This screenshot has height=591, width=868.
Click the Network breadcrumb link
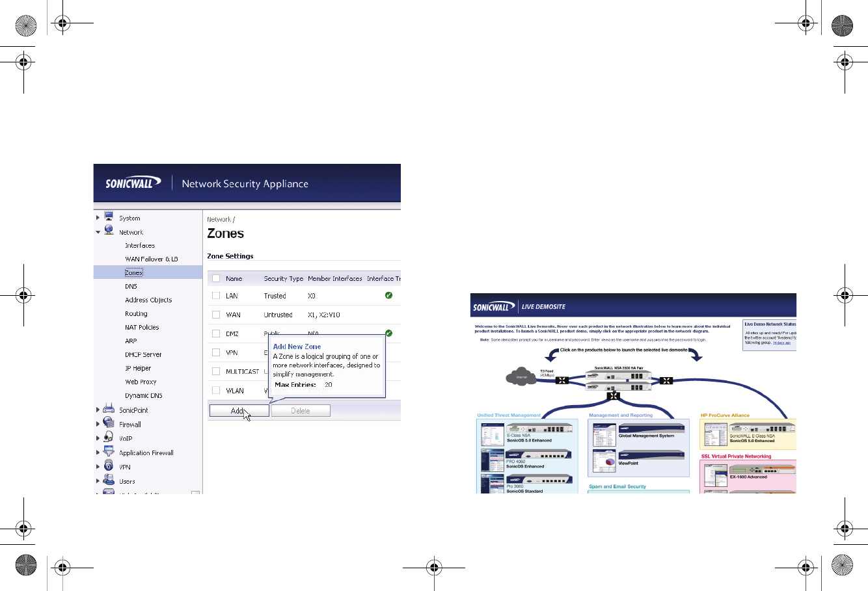[219, 220]
